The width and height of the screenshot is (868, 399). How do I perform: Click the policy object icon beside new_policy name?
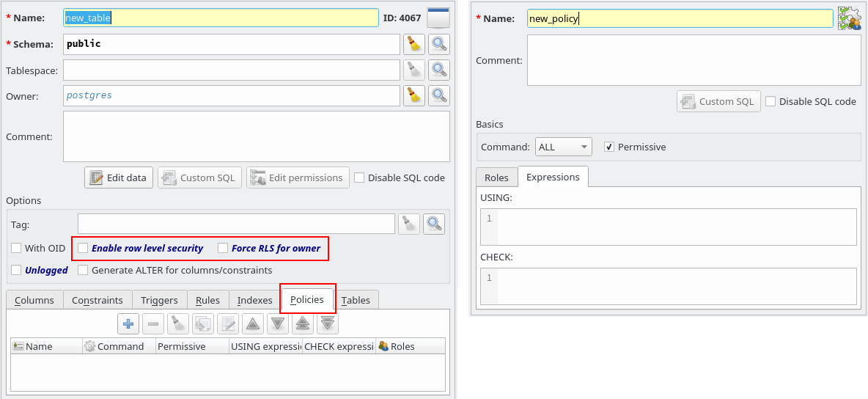[x=849, y=18]
